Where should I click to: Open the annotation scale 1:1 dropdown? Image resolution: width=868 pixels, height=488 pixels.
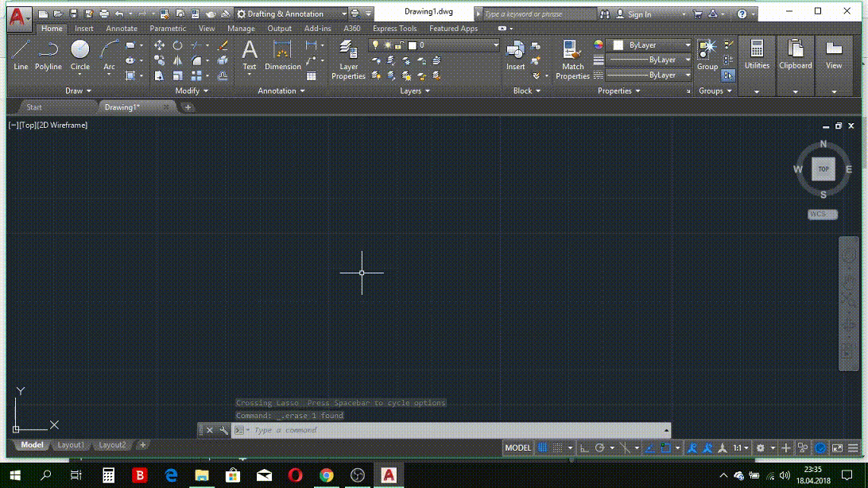[741, 447]
